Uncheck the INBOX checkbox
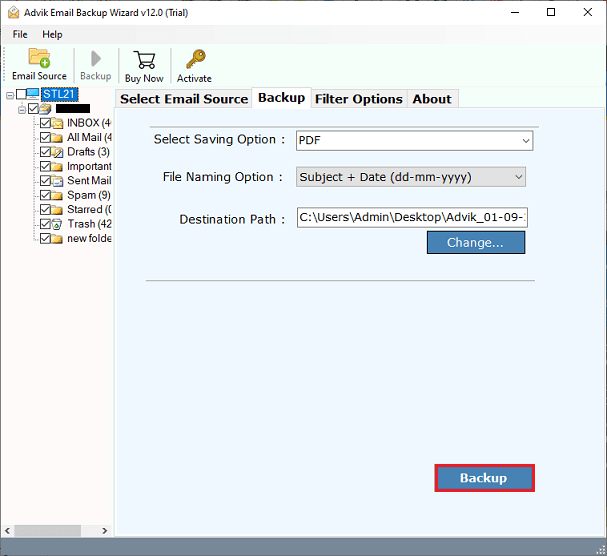This screenshot has height=556, width=607. [45, 123]
